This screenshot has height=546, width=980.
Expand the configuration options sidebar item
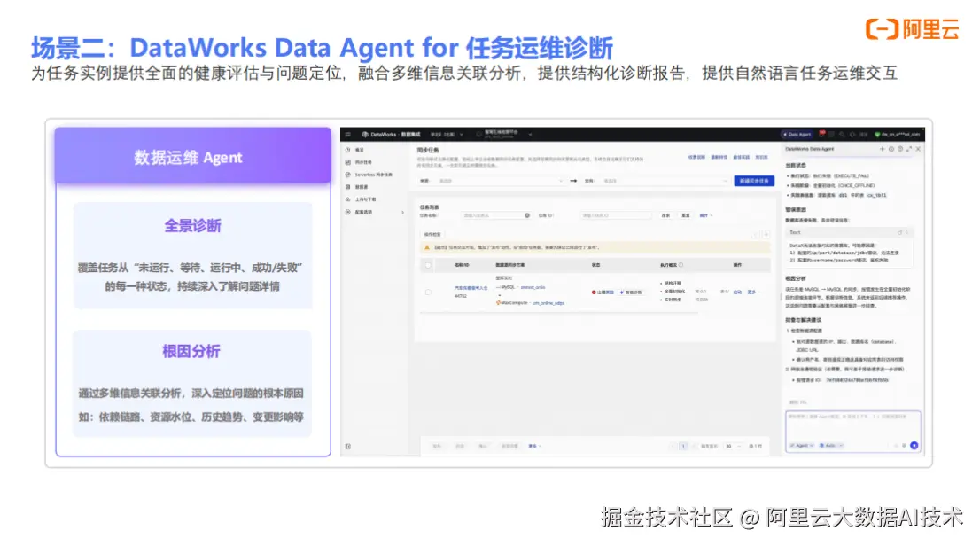click(375, 212)
